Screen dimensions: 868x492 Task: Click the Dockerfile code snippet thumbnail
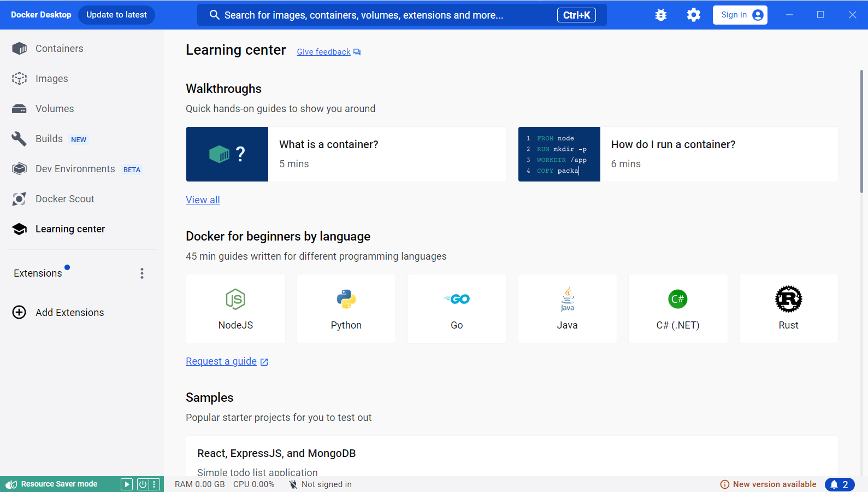click(559, 154)
